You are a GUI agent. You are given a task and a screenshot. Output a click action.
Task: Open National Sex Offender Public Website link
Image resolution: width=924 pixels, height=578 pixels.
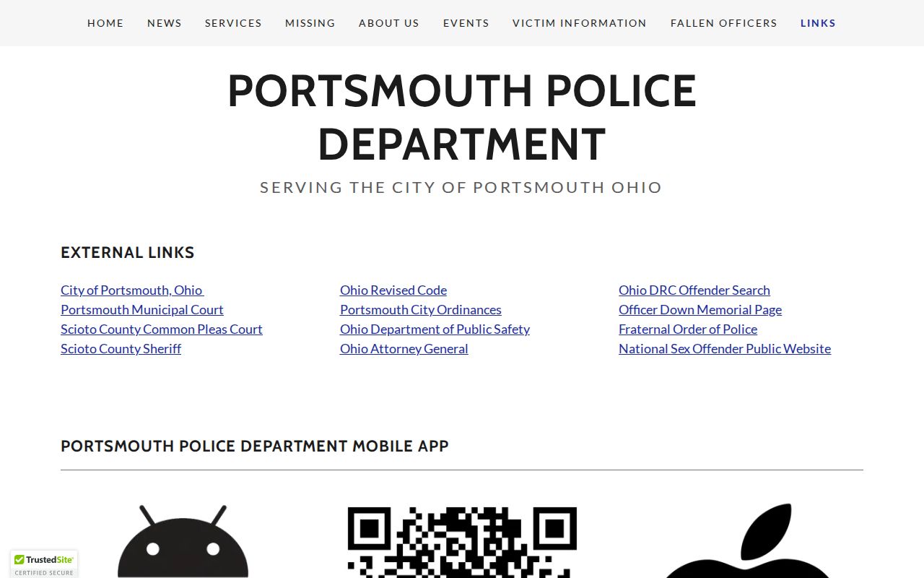pyautogui.click(x=725, y=348)
